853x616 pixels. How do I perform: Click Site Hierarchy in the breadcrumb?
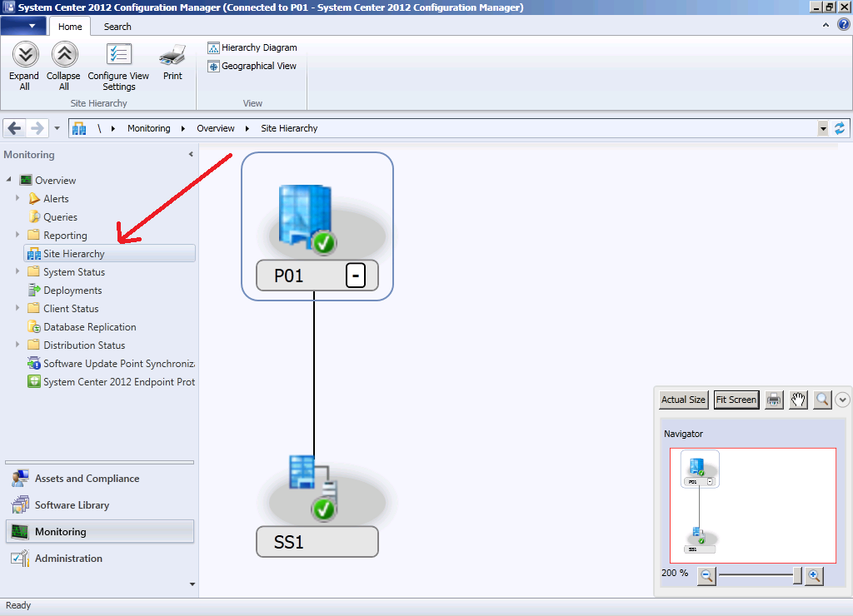pyautogui.click(x=289, y=128)
